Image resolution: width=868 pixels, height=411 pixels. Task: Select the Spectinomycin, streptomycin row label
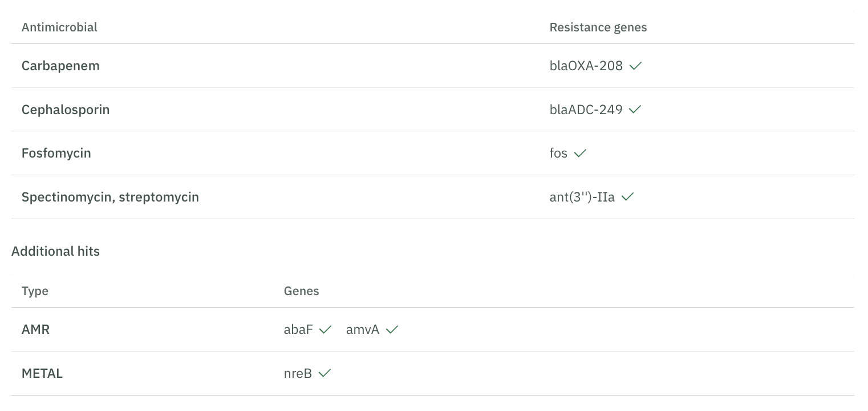point(110,197)
